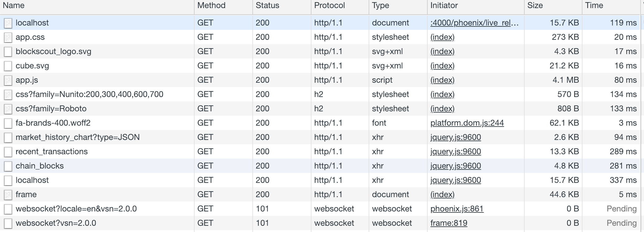Check the box beside market_history_chart?type=JSON

(x=8, y=137)
